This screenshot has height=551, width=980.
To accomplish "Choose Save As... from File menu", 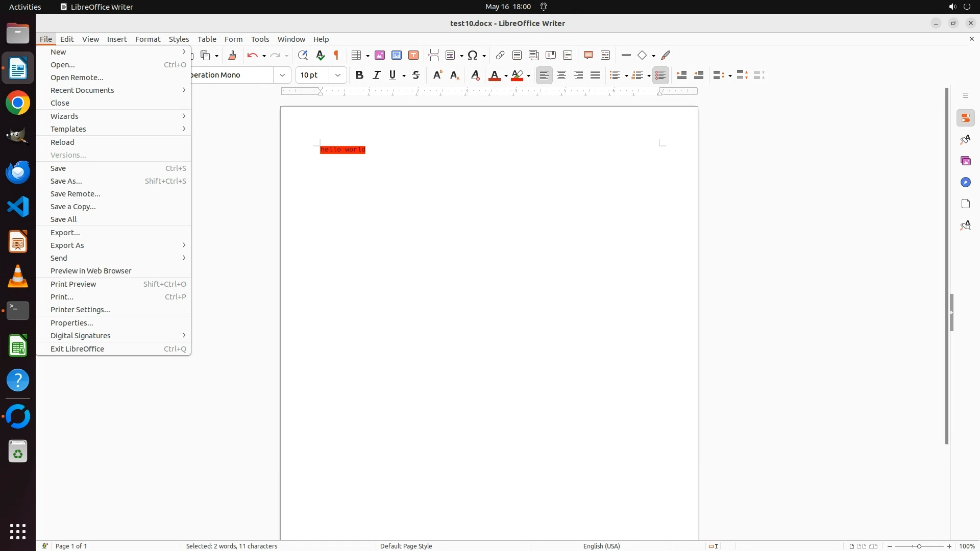I will [66, 181].
